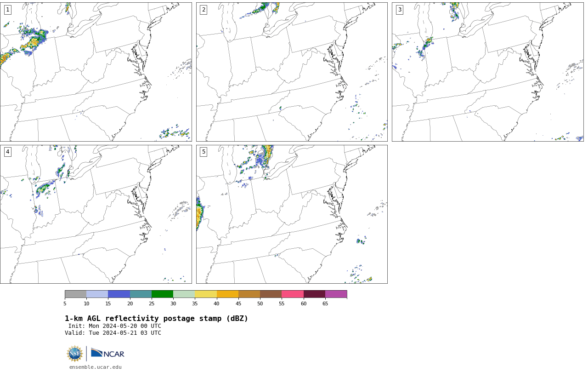Open ensemble member 5 reflectivity map
This screenshot has width=588, height=372.
tap(292, 214)
